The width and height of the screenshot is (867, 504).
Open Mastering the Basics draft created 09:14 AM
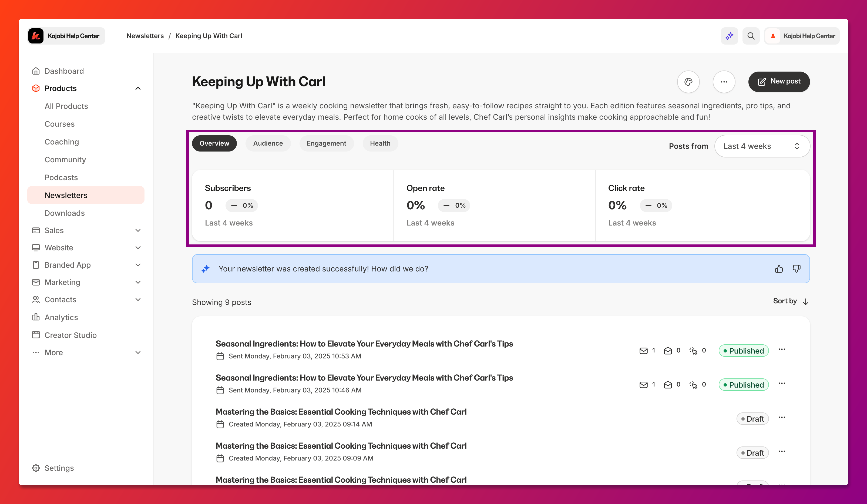pos(341,412)
